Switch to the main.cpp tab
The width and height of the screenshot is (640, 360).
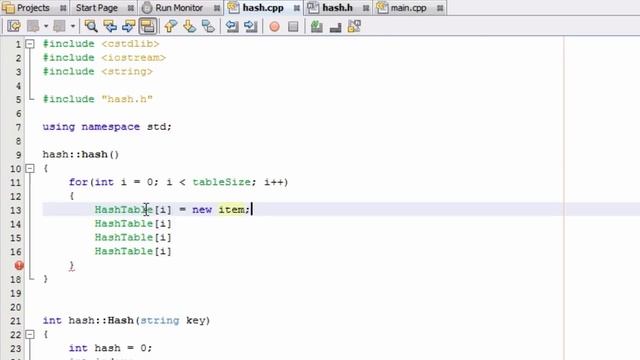pos(408,8)
